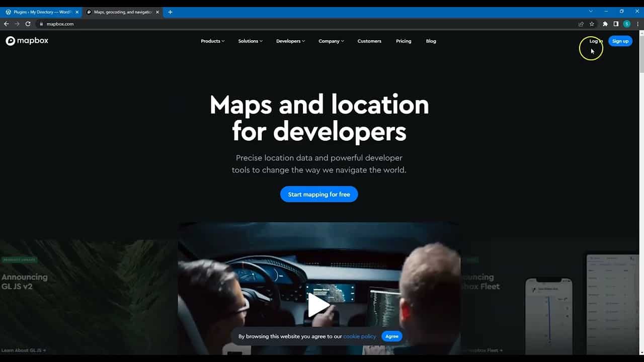Open the Chrome three-dot menu

637,24
